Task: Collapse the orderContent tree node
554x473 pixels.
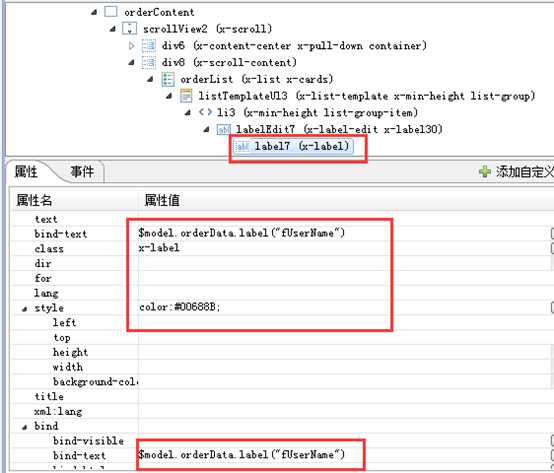Action: [x=94, y=12]
